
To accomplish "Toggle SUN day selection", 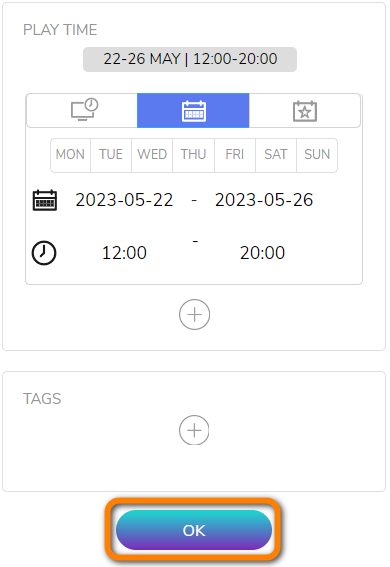I will click(x=317, y=155).
